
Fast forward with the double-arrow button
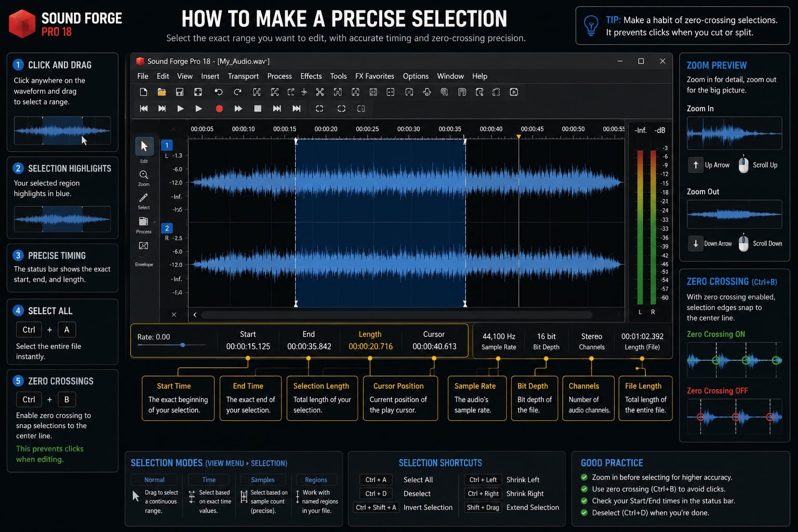[x=238, y=109]
